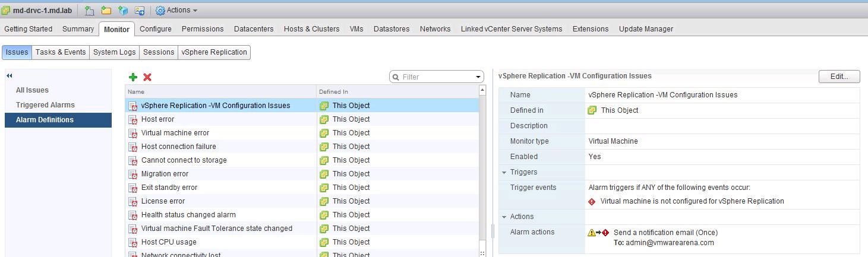Select the Tasks & Events sub-tab
This screenshot has height=257, width=868.
(x=61, y=52)
